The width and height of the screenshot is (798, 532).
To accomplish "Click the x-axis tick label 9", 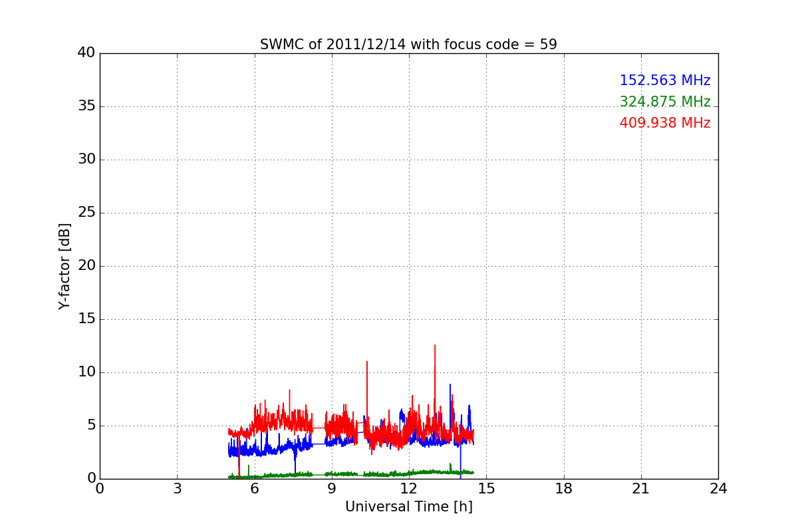I will (332, 489).
